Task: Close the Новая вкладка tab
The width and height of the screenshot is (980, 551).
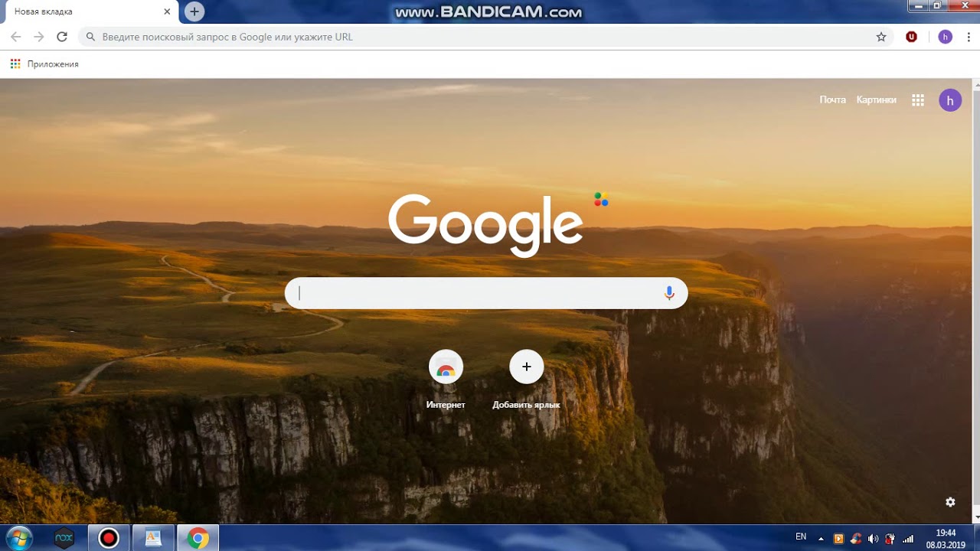Action: pos(167,11)
